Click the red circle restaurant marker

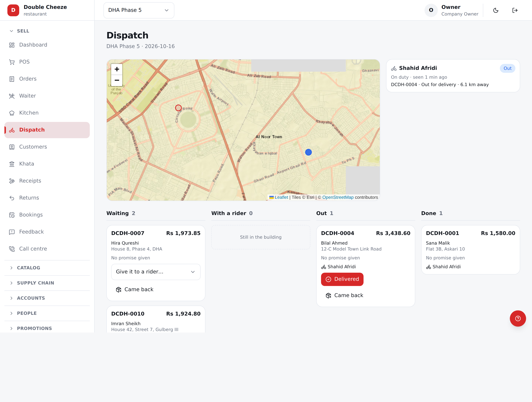coord(178,108)
